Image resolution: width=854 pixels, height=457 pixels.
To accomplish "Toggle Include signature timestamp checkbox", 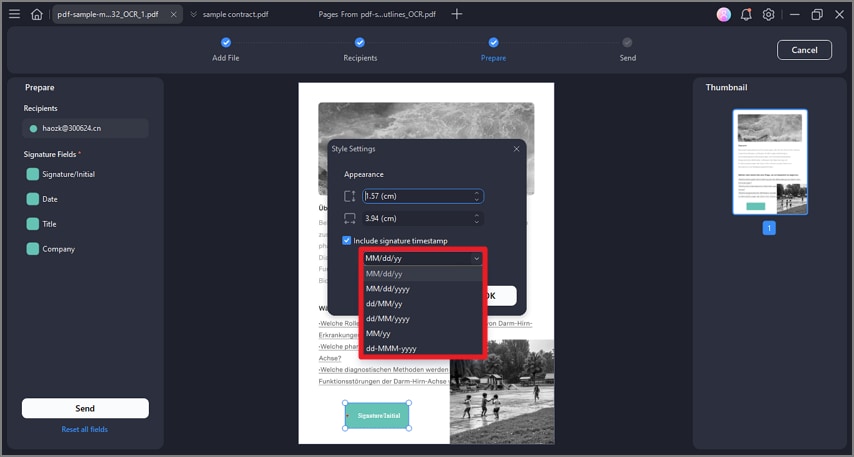I will [x=346, y=240].
